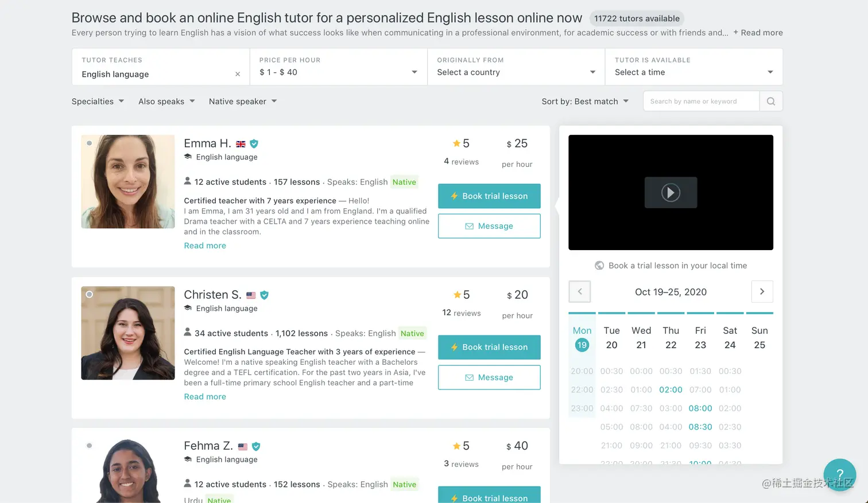The height and width of the screenshot is (503, 868).
Task: Open the Tutor is available time dropdown
Action: click(x=694, y=67)
